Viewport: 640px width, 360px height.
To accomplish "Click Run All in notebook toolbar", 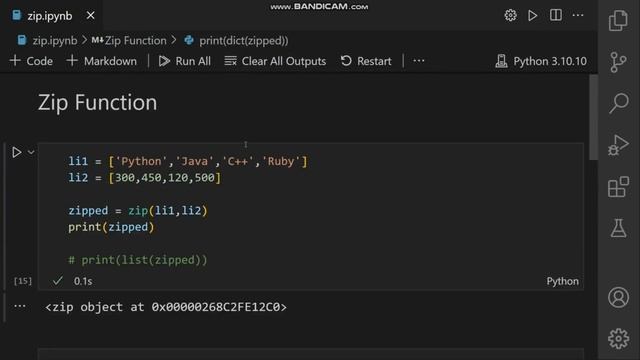I will [185, 61].
